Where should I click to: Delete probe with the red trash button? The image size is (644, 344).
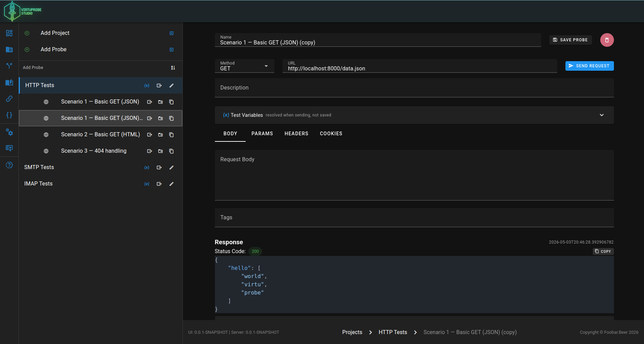[607, 40]
